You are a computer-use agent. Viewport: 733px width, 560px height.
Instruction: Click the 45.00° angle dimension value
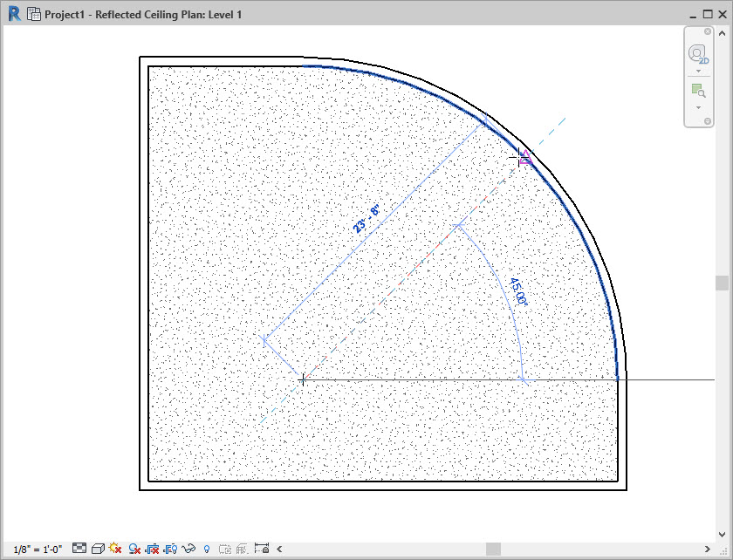(x=518, y=292)
